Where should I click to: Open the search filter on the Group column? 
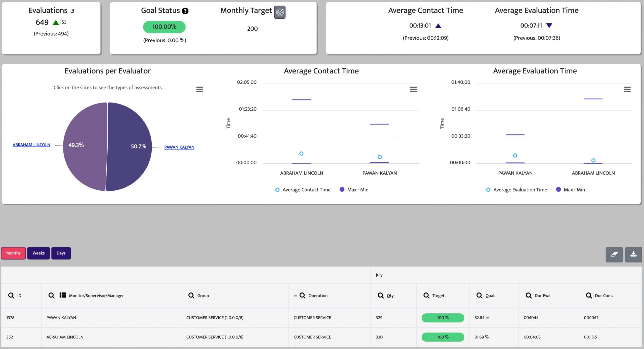tap(191, 295)
